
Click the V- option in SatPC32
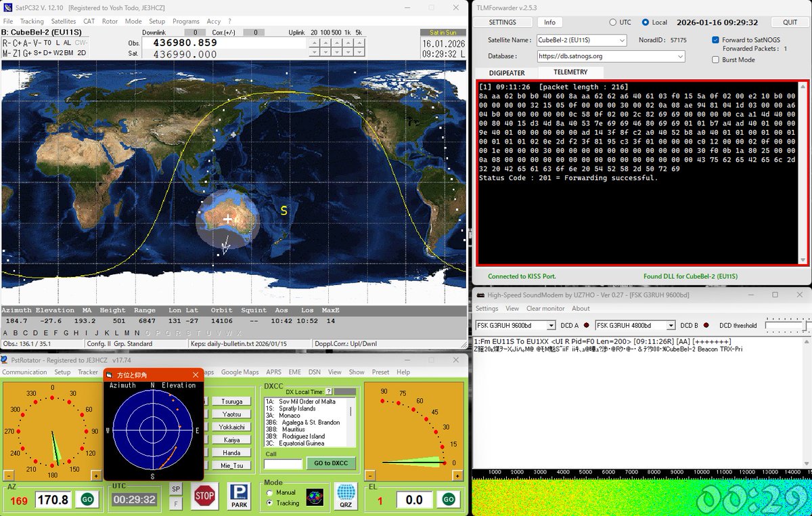(x=37, y=43)
